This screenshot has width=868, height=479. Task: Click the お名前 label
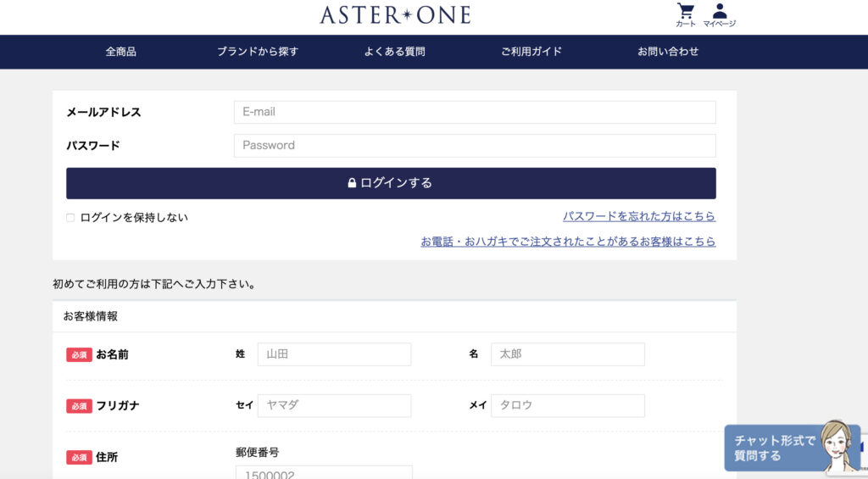click(x=112, y=354)
